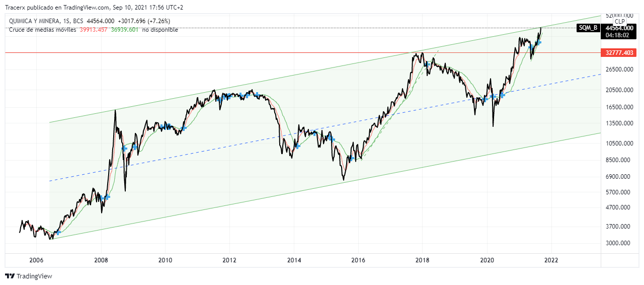
Task: Click the red 32777.403 price label
Action: pyautogui.click(x=619, y=52)
